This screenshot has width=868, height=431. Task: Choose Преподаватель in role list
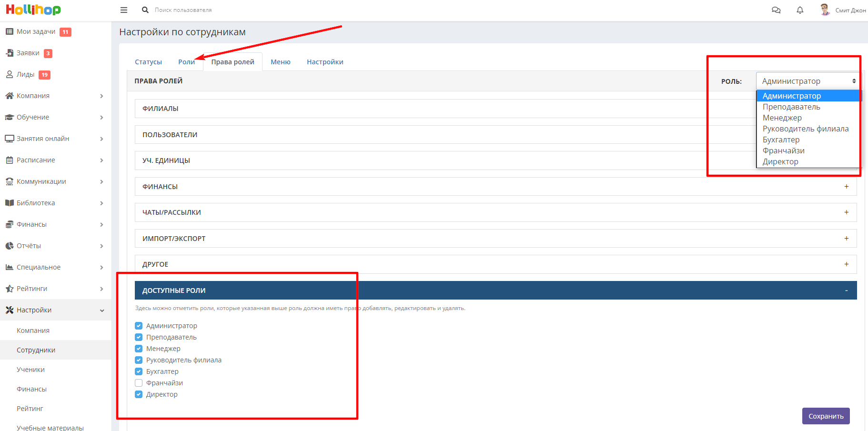[x=808, y=107]
